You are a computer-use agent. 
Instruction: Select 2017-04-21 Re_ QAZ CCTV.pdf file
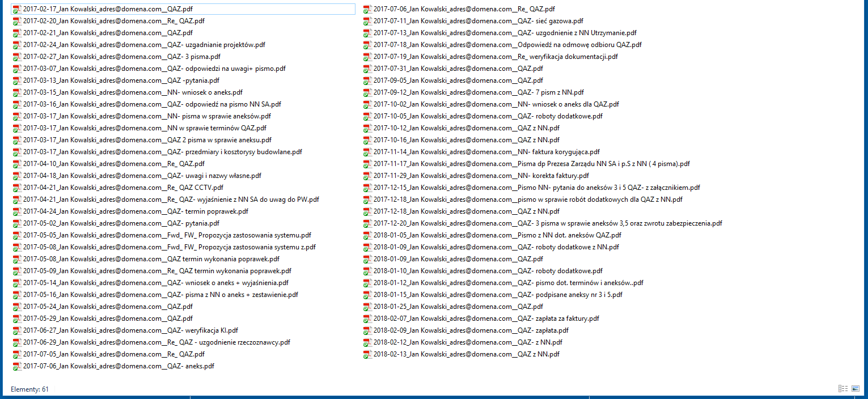(x=123, y=188)
